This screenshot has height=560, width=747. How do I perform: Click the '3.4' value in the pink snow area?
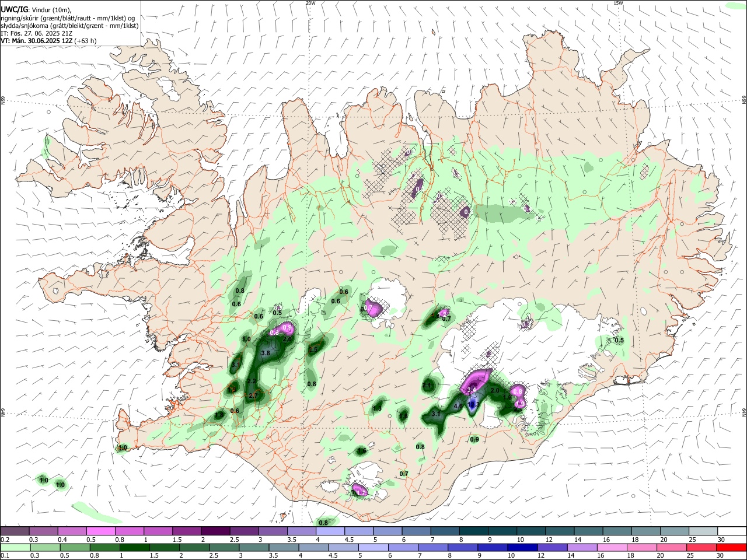(472, 390)
